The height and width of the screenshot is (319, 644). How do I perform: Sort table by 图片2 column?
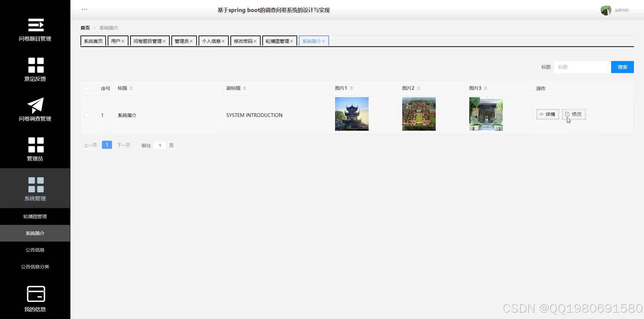(x=419, y=88)
